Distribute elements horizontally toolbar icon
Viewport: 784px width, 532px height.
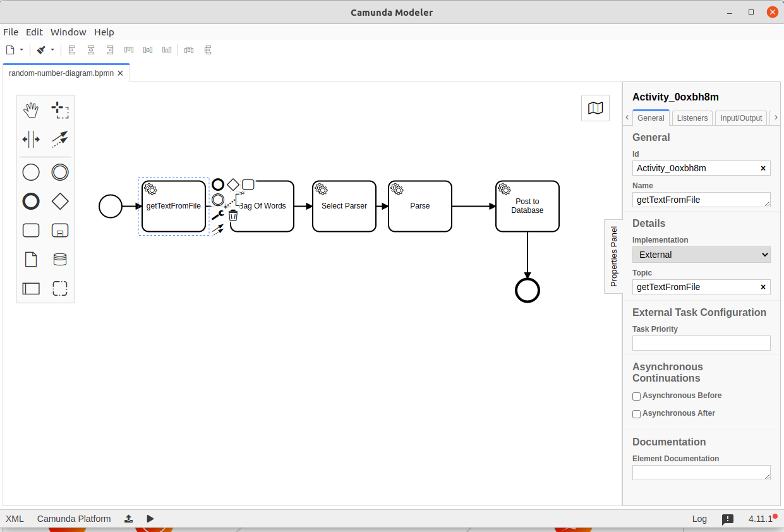tap(189, 50)
